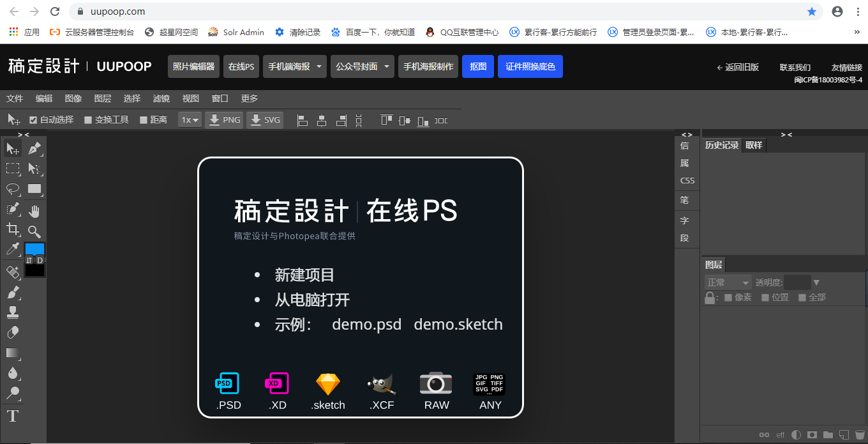Reset colors with the D button
The height and width of the screenshot is (444, 868).
pos(40,261)
